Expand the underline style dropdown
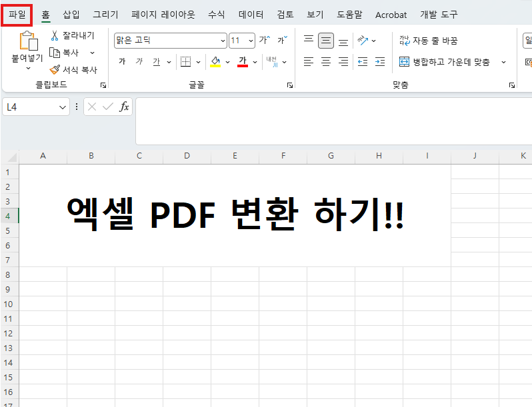Image resolution: width=532 pixels, height=407 pixels. click(x=169, y=62)
